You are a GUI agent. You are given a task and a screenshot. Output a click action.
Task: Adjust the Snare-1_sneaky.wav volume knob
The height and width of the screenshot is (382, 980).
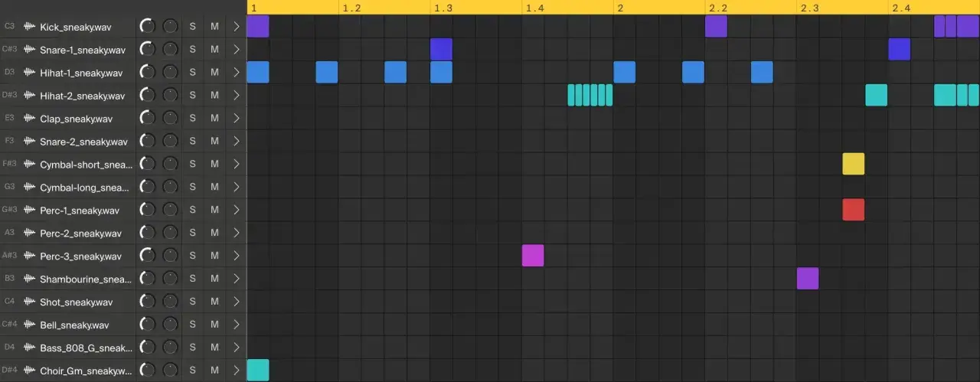click(x=148, y=50)
